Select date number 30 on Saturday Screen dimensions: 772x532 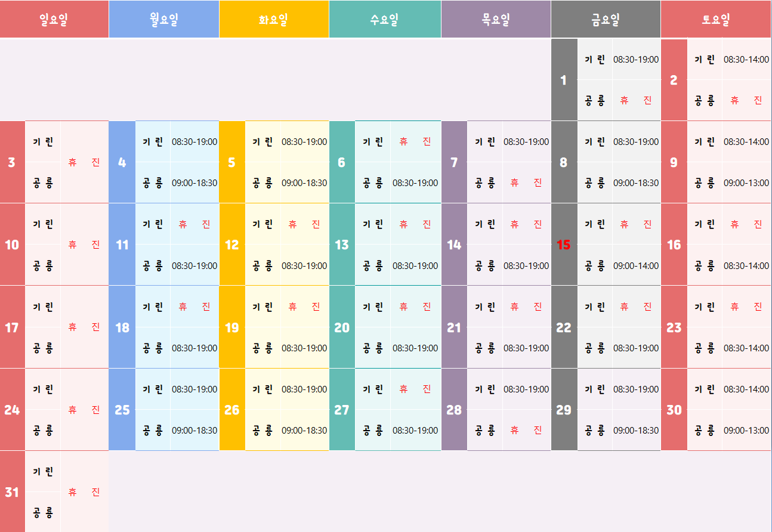tap(674, 410)
